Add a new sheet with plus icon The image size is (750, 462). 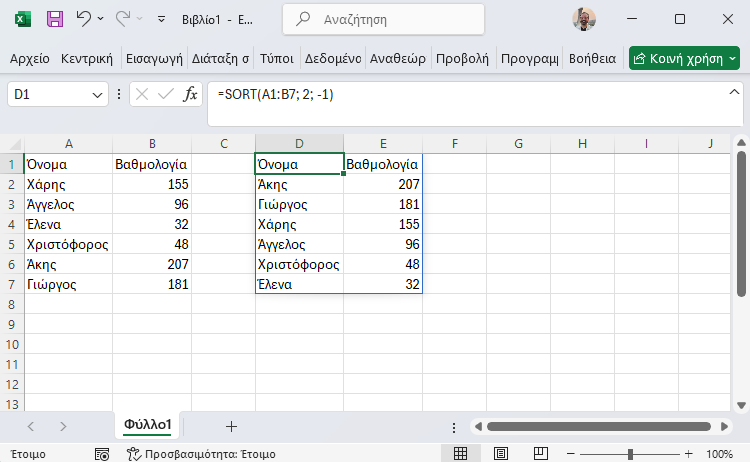pos(231,426)
